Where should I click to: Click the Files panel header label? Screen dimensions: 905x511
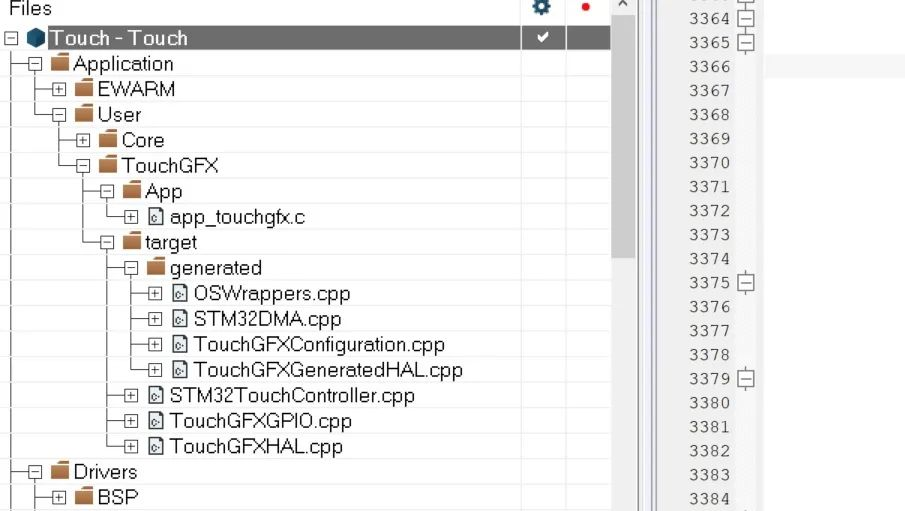coord(31,8)
